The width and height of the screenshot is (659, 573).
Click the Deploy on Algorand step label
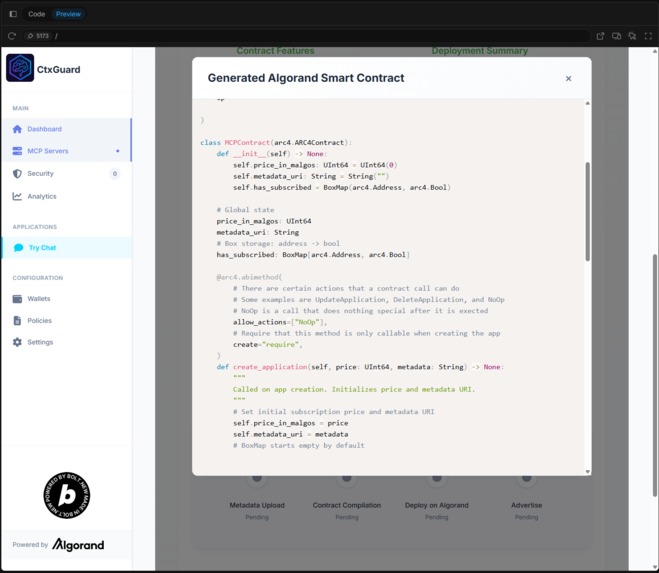(x=437, y=505)
